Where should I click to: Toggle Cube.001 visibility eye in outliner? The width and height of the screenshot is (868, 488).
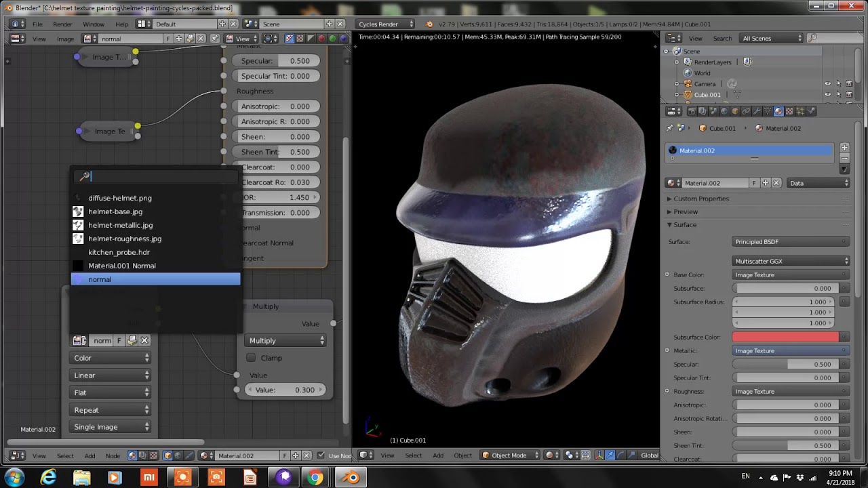point(827,95)
